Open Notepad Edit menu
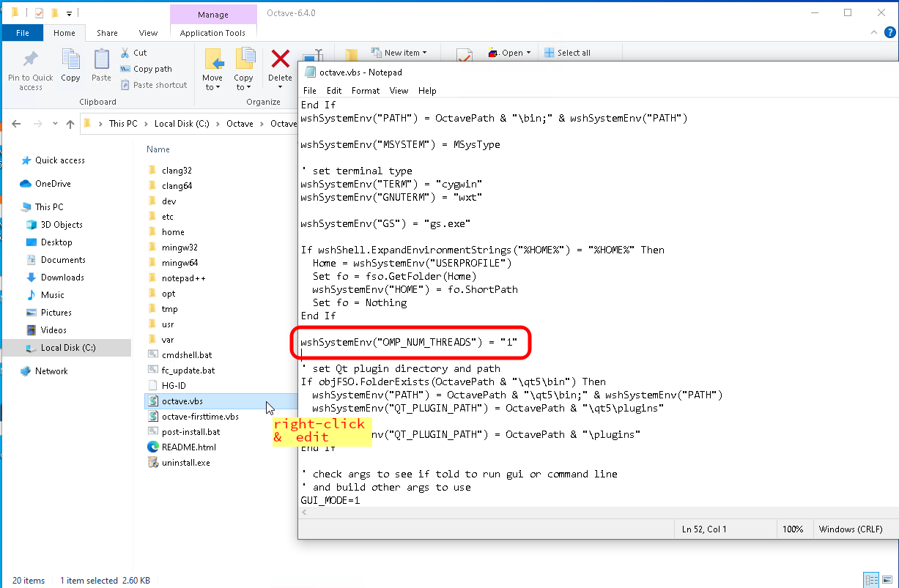The width and height of the screenshot is (899, 588). [334, 91]
